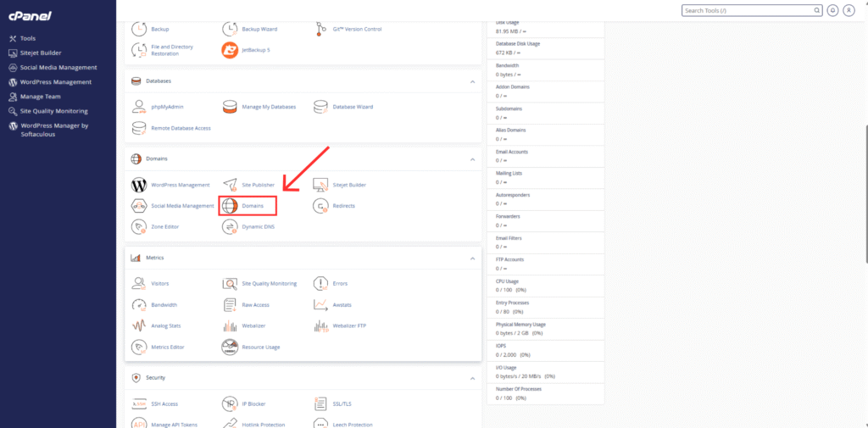The width and height of the screenshot is (868, 428).
Task: Collapse the Metrics section chevron
Action: click(472, 258)
